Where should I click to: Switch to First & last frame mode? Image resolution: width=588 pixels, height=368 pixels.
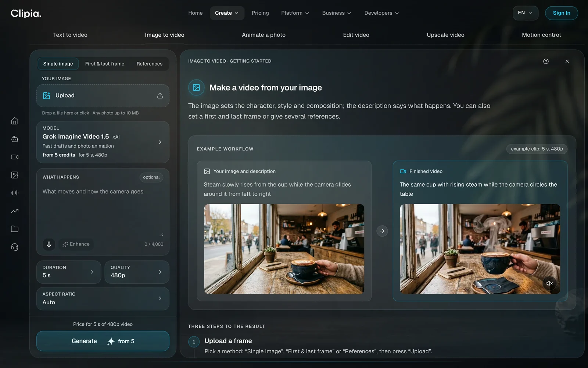[105, 64]
